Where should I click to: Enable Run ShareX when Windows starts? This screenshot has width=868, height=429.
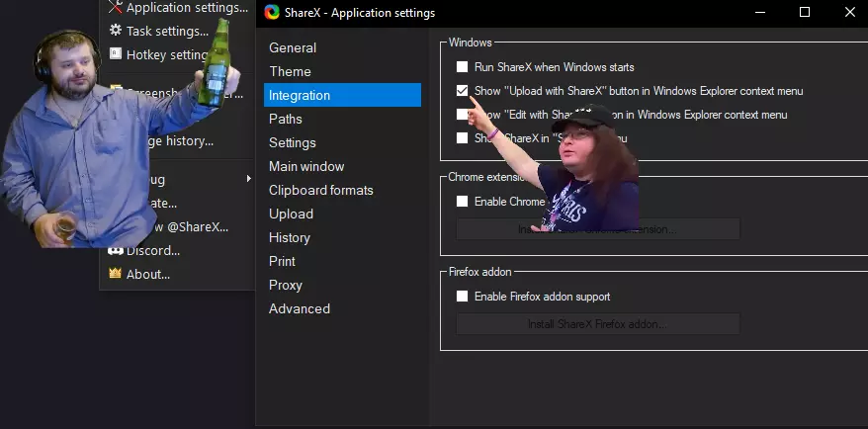(463, 67)
